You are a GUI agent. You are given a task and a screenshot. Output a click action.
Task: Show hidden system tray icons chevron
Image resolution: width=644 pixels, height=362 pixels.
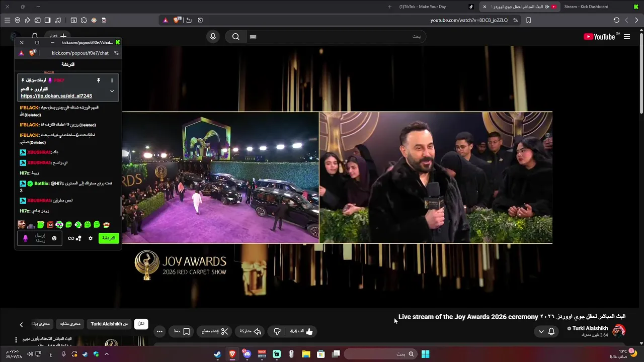(x=107, y=354)
